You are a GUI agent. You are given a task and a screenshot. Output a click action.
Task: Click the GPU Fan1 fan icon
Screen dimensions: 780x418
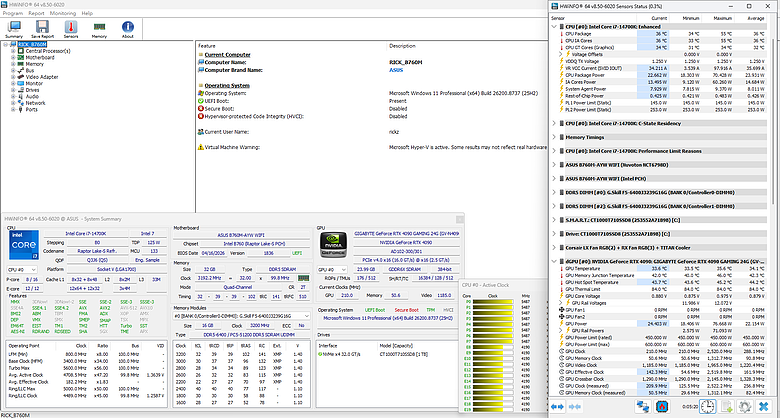point(562,310)
